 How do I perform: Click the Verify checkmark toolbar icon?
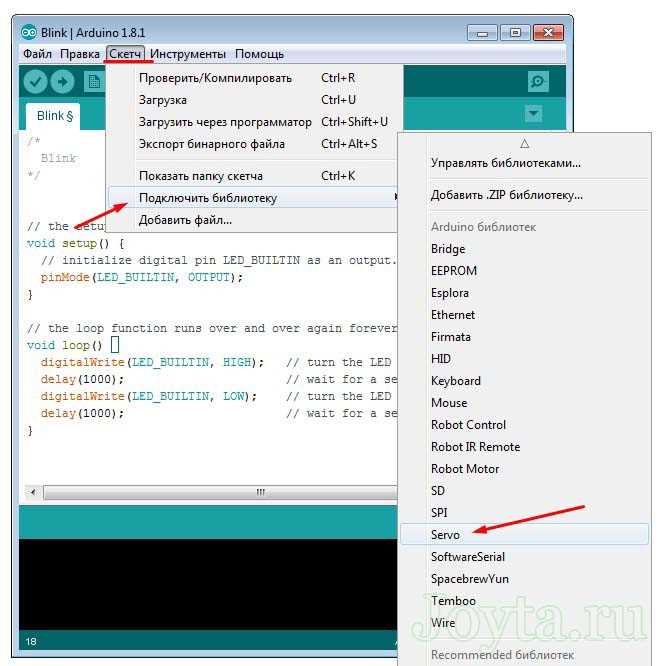tap(35, 82)
